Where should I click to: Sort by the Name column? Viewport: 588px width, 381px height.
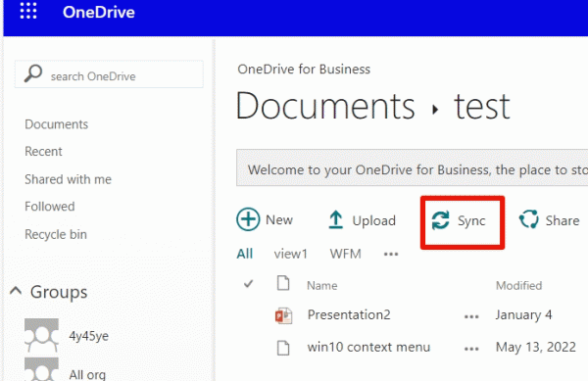(322, 286)
